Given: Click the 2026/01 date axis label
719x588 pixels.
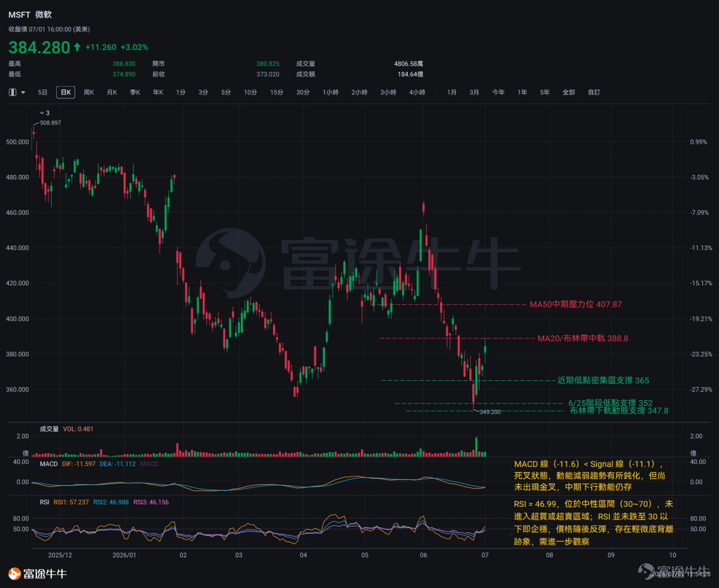Looking at the screenshot, I should (x=124, y=555).
